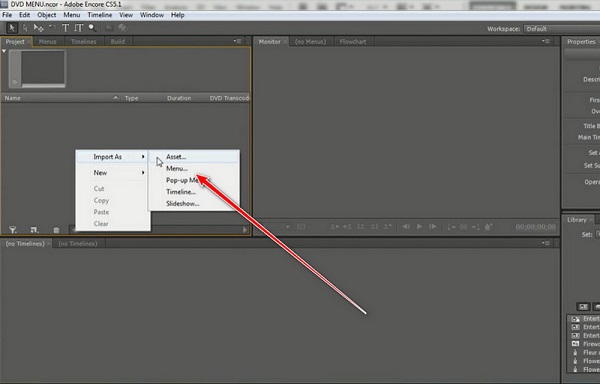Open the Timeline menu
Image resolution: width=600 pixels, height=384 pixels.
(x=99, y=15)
